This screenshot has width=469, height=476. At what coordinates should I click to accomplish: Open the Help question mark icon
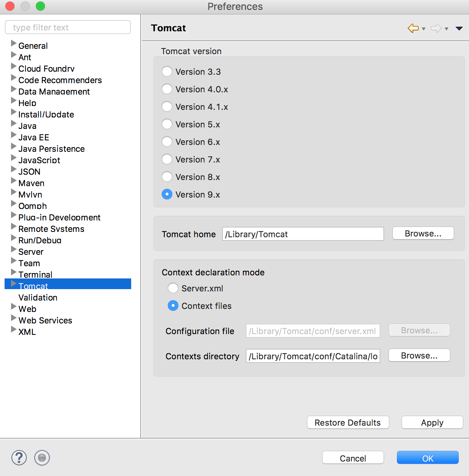click(x=19, y=458)
